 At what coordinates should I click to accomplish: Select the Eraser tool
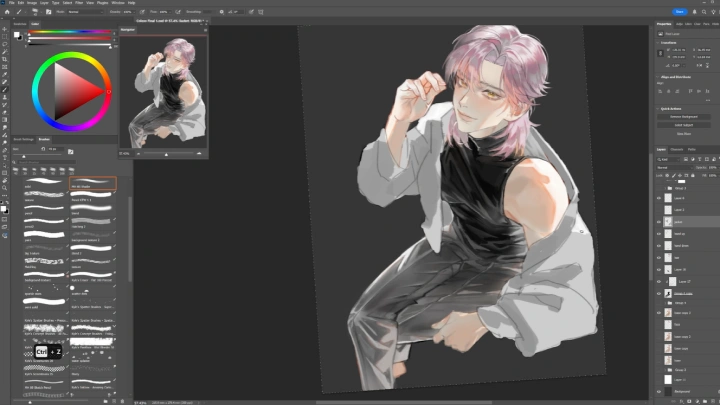pyautogui.click(x=5, y=112)
